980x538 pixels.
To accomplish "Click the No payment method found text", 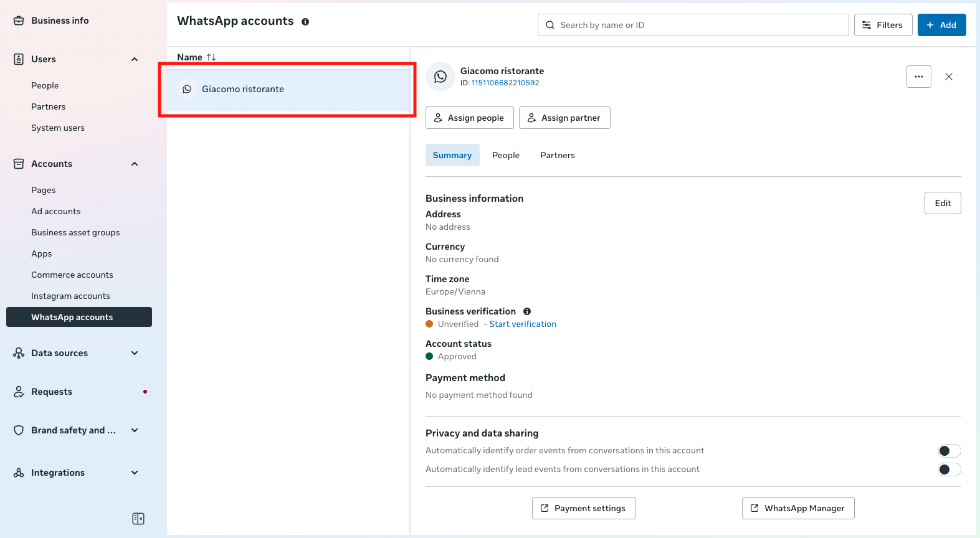I will (479, 395).
